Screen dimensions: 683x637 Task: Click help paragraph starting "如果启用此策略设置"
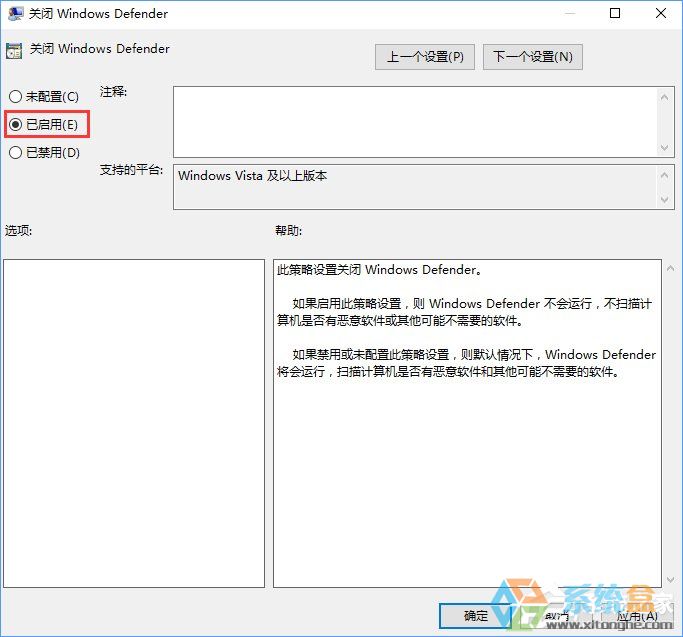point(465,312)
